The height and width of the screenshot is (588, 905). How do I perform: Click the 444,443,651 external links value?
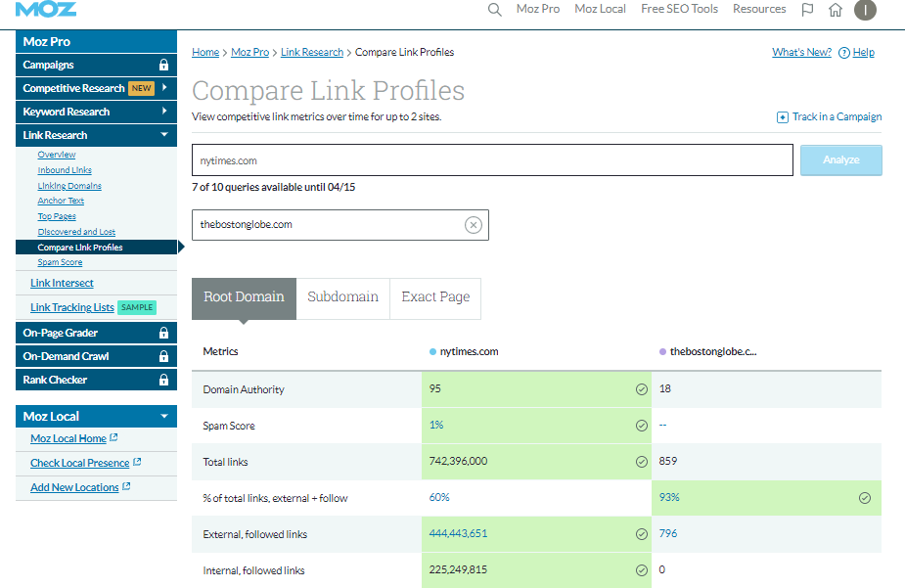[458, 534]
